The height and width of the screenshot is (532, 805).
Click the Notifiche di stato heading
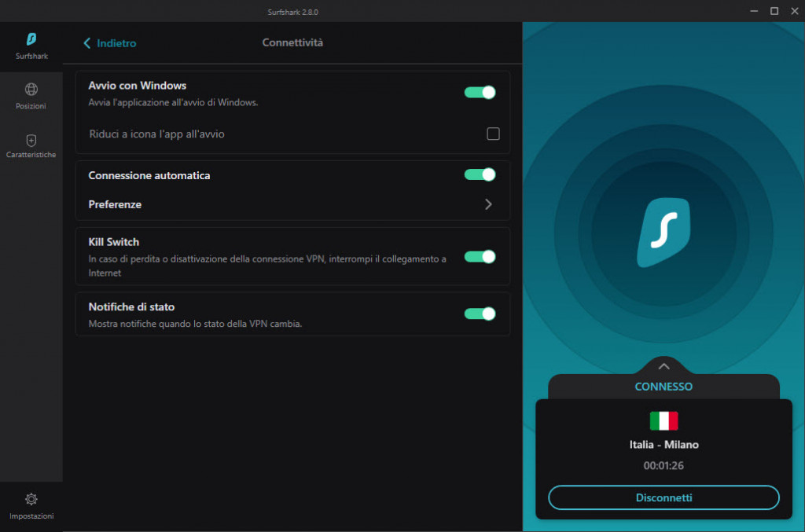pos(131,306)
